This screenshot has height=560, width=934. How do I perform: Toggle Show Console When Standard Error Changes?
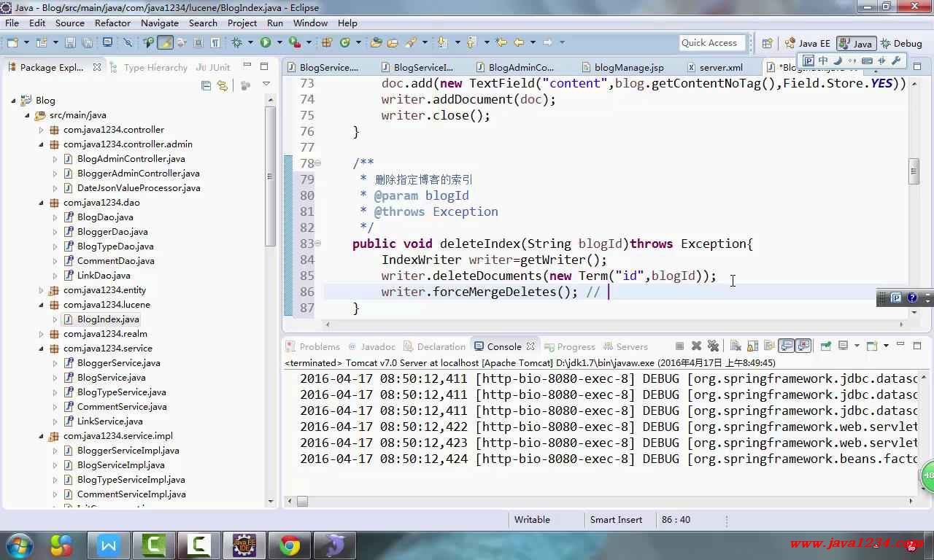pyautogui.click(x=803, y=346)
